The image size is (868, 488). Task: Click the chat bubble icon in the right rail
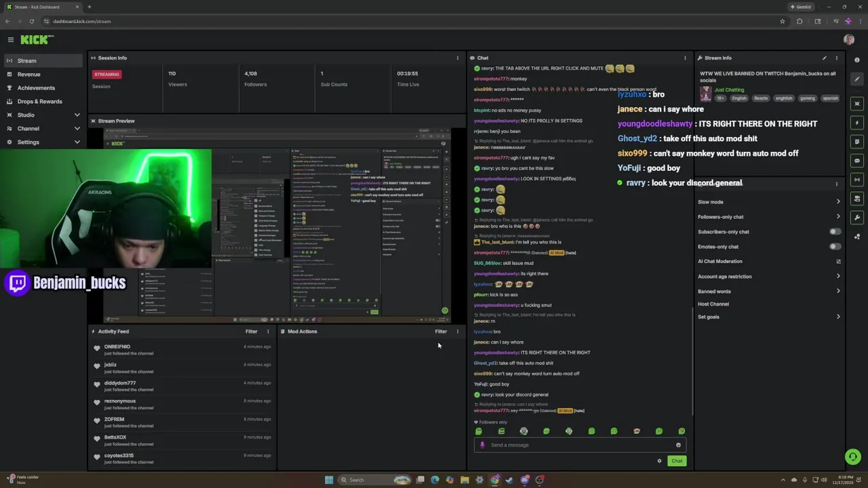coord(857,161)
